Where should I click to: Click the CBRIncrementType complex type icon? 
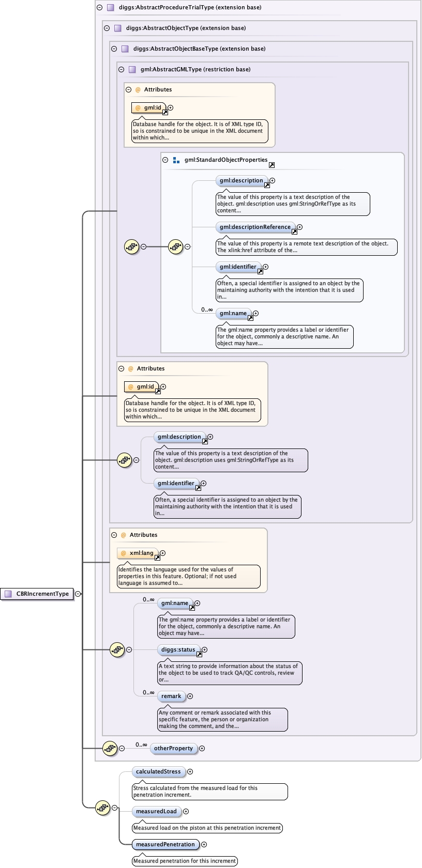tap(8, 594)
